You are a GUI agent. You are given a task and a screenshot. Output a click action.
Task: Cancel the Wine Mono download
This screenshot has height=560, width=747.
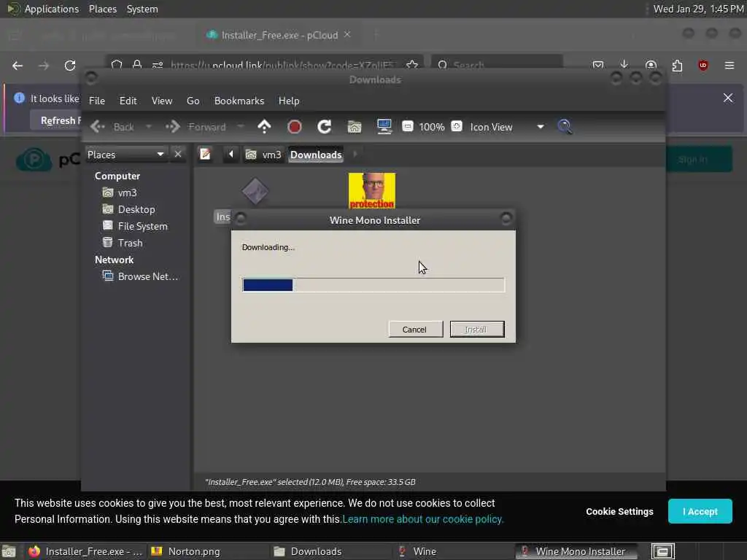[x=415, y=329]
